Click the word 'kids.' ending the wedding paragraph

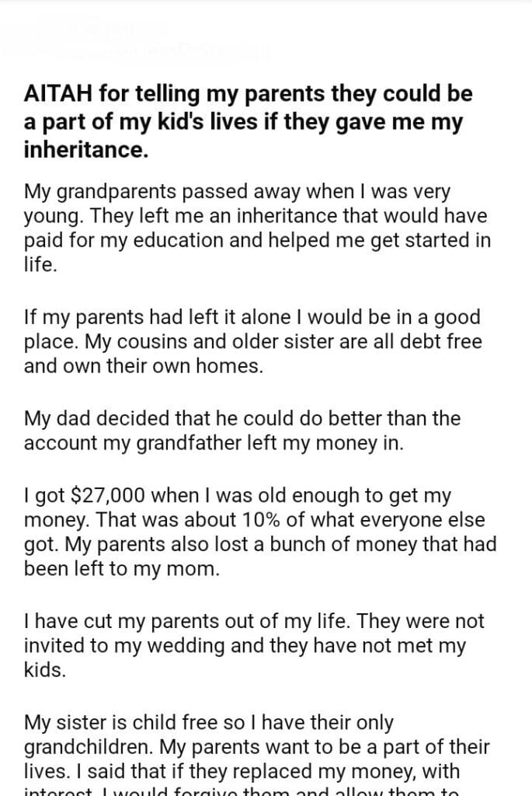pyautogui.click(x=45, y=670)
